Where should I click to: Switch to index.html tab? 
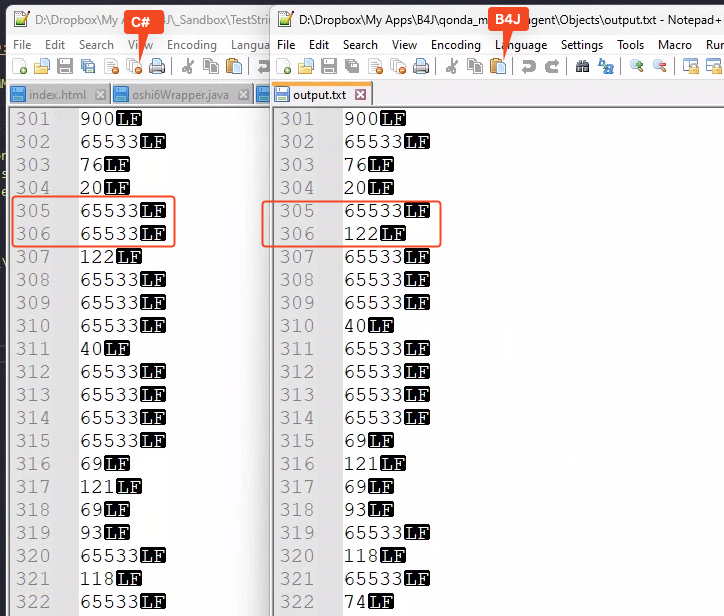(57, 95)
